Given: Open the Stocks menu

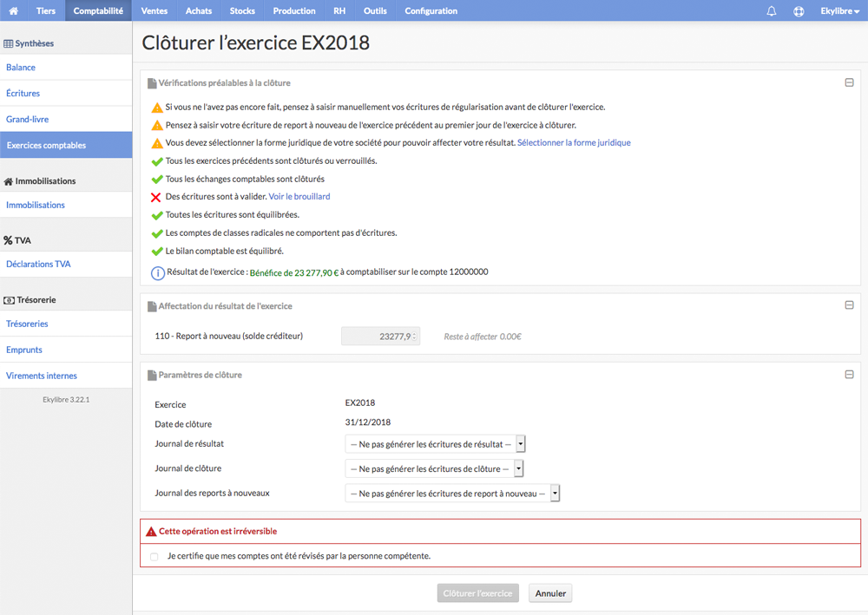Looking at the screenshot, I should tap(242, 10).
